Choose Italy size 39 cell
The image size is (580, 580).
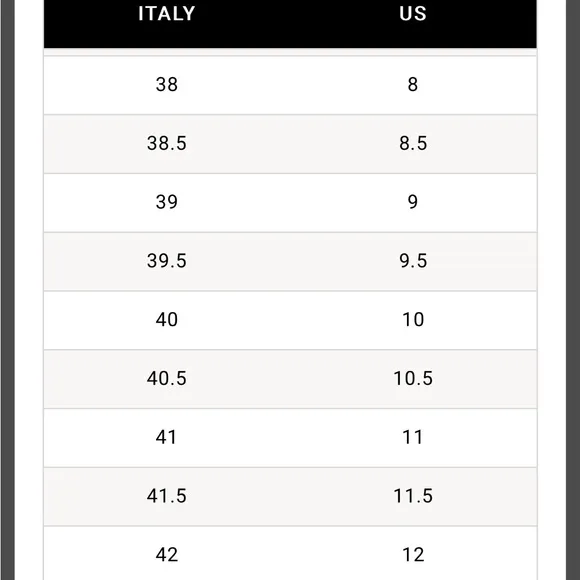click(x=166, y=202)
